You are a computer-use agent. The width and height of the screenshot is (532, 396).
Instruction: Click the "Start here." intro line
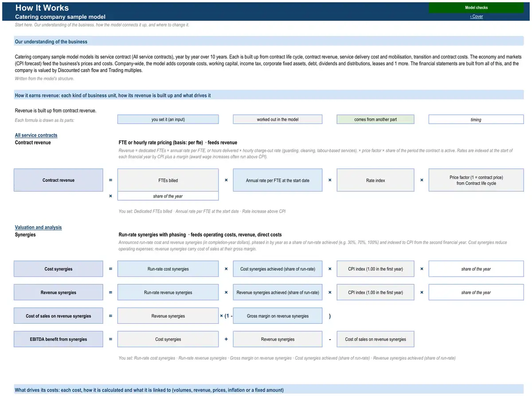(x=102, y=25)
